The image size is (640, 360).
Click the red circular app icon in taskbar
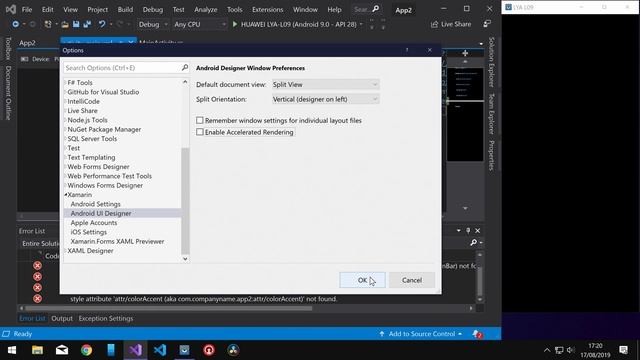click(209, 350)
